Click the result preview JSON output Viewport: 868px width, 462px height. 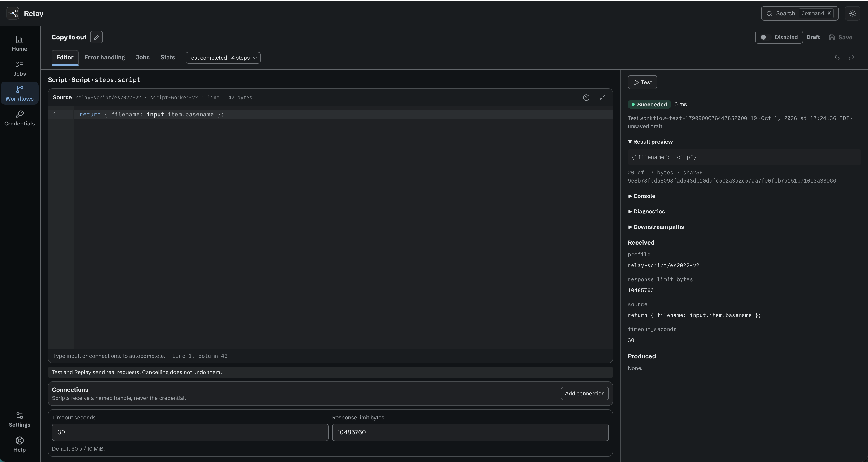(x=744, y=157)
